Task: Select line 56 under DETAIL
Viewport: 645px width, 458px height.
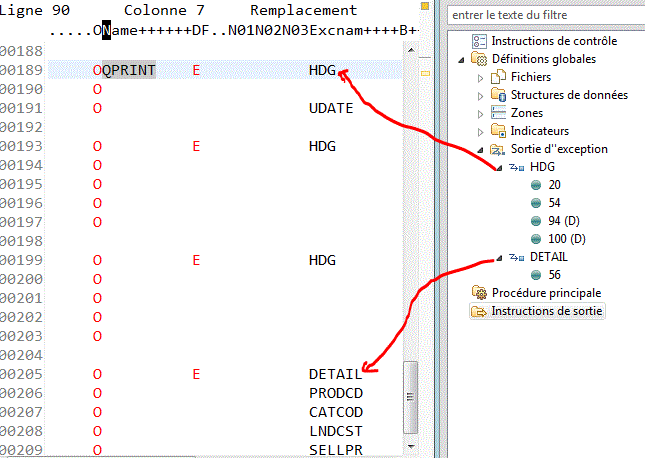Action: click(554, 275)
